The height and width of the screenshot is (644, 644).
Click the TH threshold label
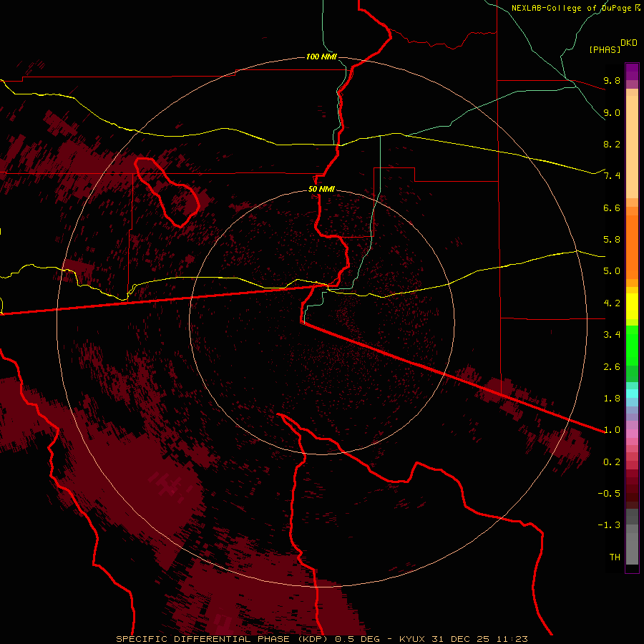click(615, 557)
